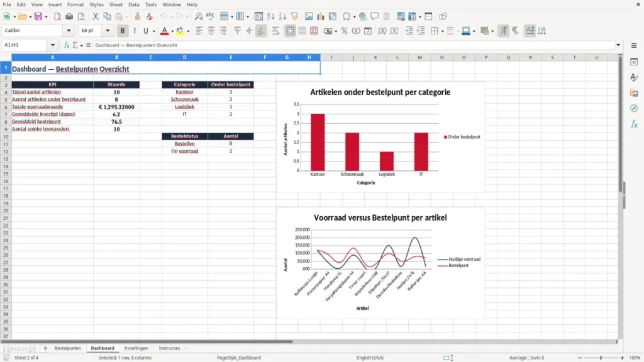This screenshot has height=362, width=644.
Task: Open the Font Name dropdown arrow
Action: (69, 30)
